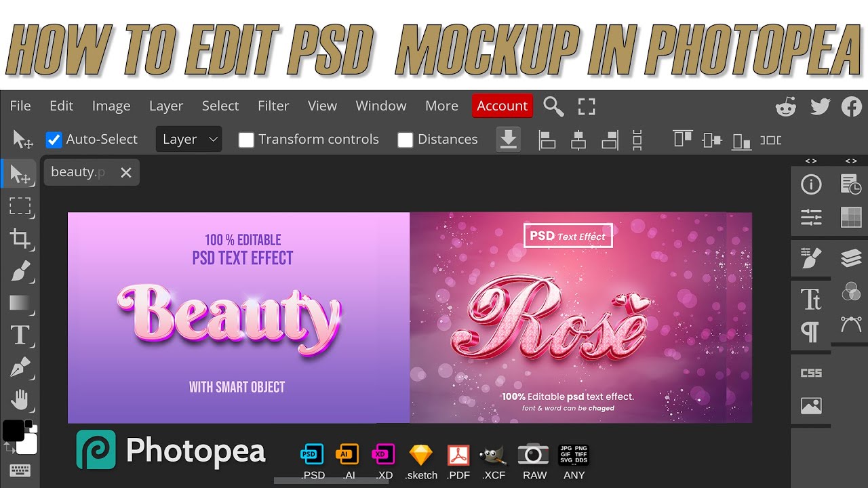The width and height of the screenshot is (868, 488).
Task: Open the Channels panel icon
Action: click(x=850, y=291)
